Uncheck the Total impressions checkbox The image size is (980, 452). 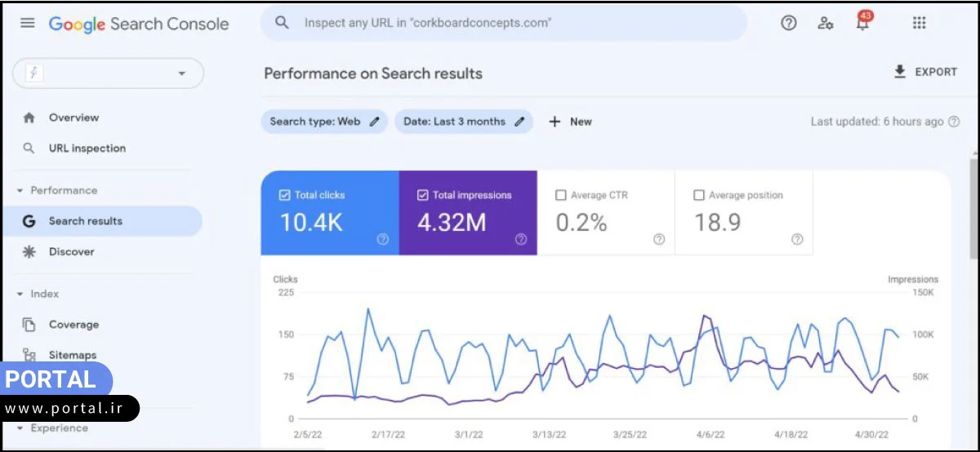[422, 195]
